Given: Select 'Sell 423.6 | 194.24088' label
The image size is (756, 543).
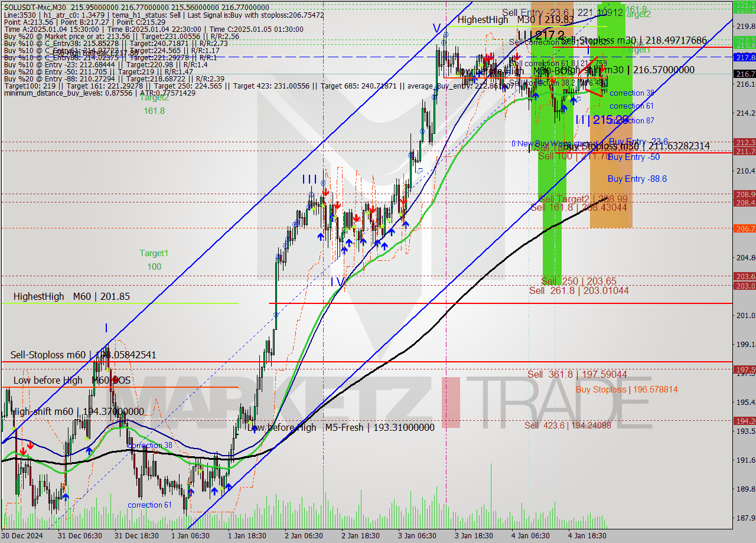Looking at the screenshot, I should (568, 425).
